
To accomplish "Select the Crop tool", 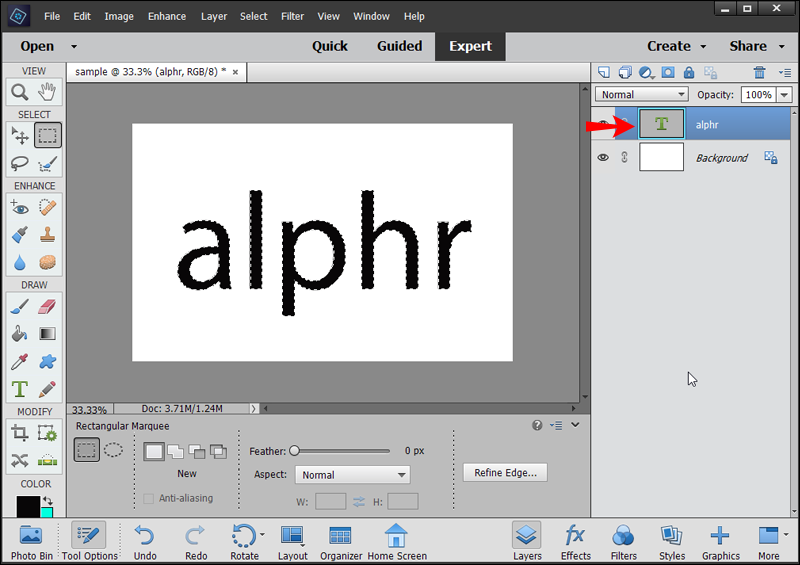I will coord(19,433).
